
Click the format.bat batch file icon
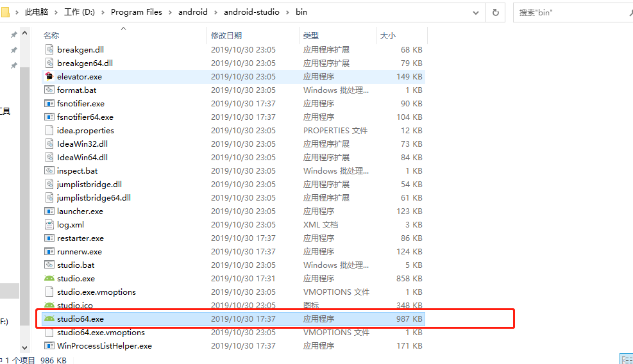pyautogui.click(x=49, y=90)
